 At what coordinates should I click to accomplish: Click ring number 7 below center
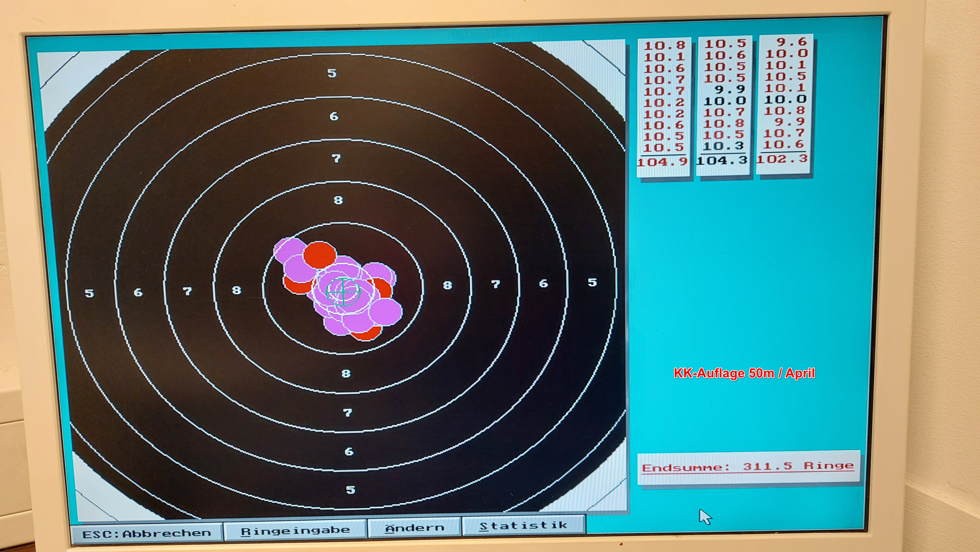click(347, 412)
